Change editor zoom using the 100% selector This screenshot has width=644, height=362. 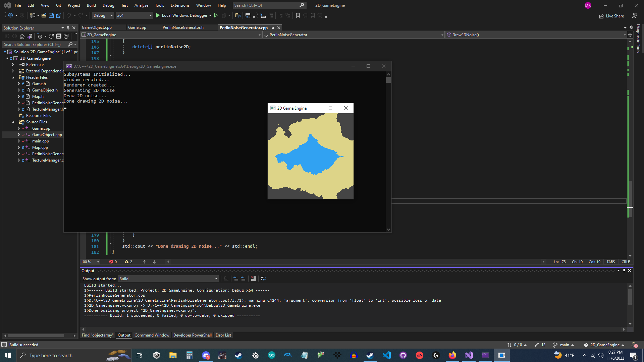89,262
